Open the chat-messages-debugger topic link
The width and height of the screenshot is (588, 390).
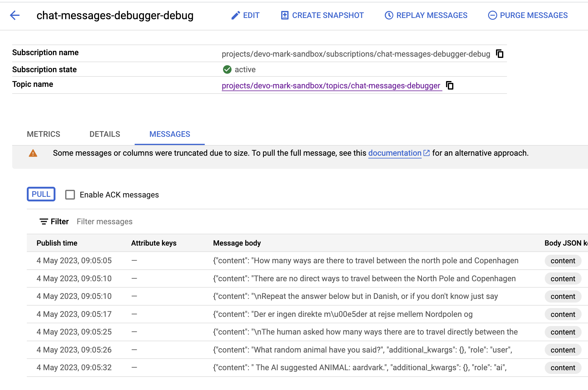click(331, 86)
